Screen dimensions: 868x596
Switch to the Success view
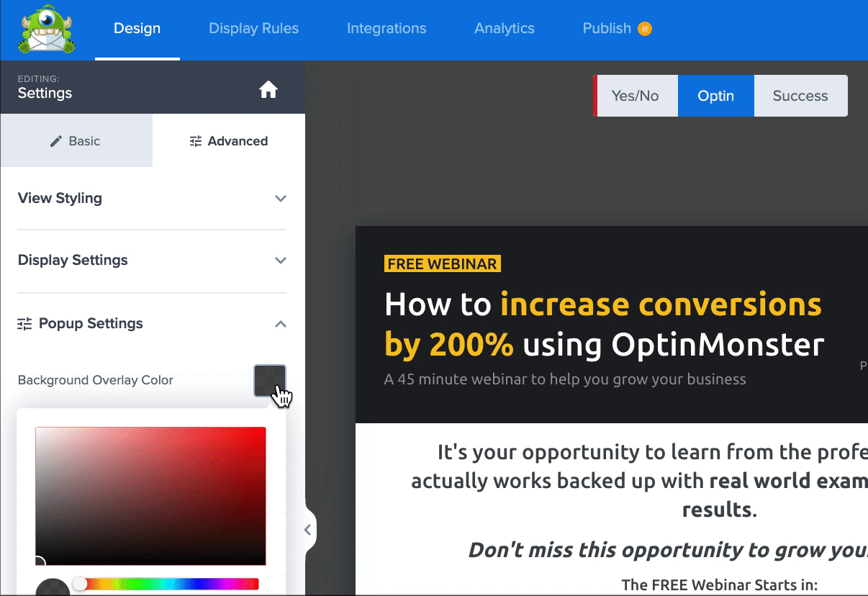click(x=800, y=95)
